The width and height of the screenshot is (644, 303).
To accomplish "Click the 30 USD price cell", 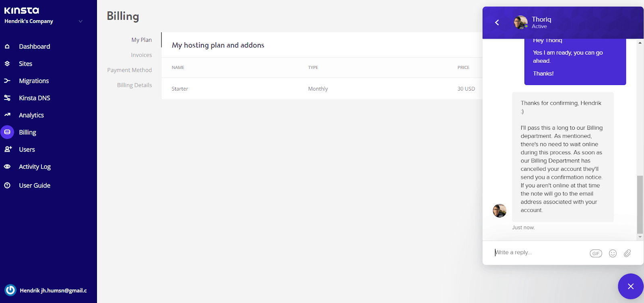I will pos(466,89).
